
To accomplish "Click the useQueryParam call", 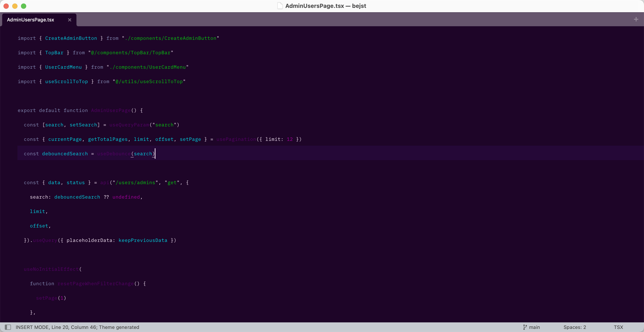I will pos(129,125).
